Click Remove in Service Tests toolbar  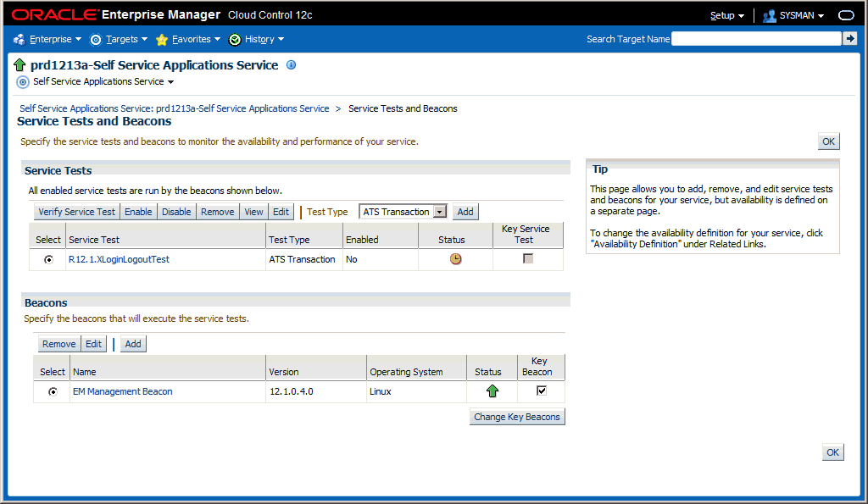click(218, 212)
